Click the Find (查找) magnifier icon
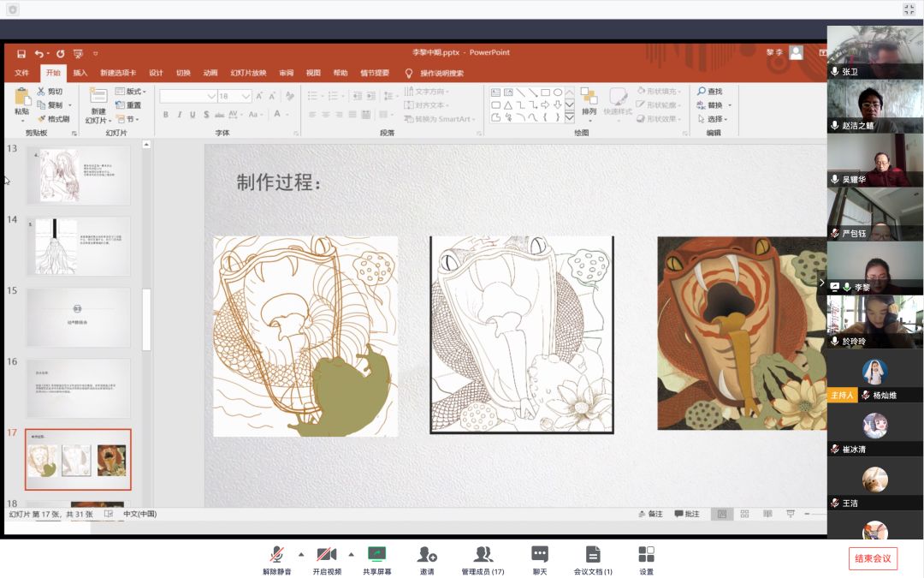Viewport: 924px width, 578px height. click(x=702, y=92)
